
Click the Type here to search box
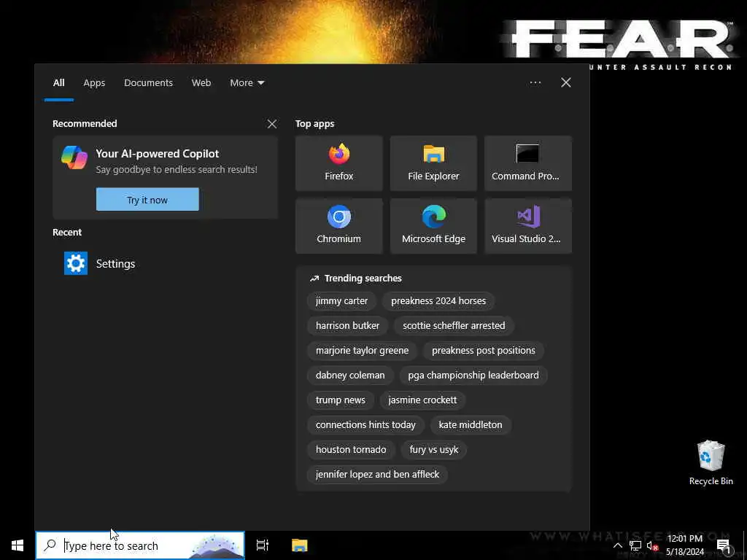click(140, 545)
